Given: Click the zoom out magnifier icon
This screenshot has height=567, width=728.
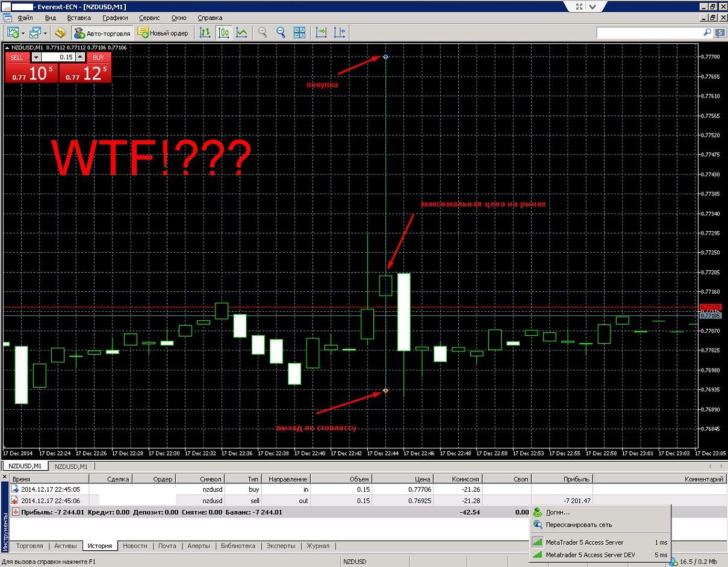Looking at the screenshot, I should coord(281,33).
